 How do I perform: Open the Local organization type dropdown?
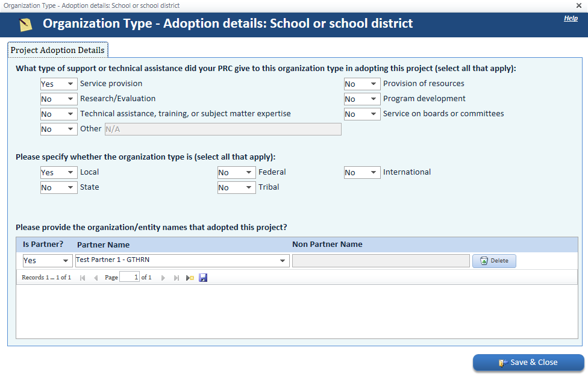coord(59,172)
